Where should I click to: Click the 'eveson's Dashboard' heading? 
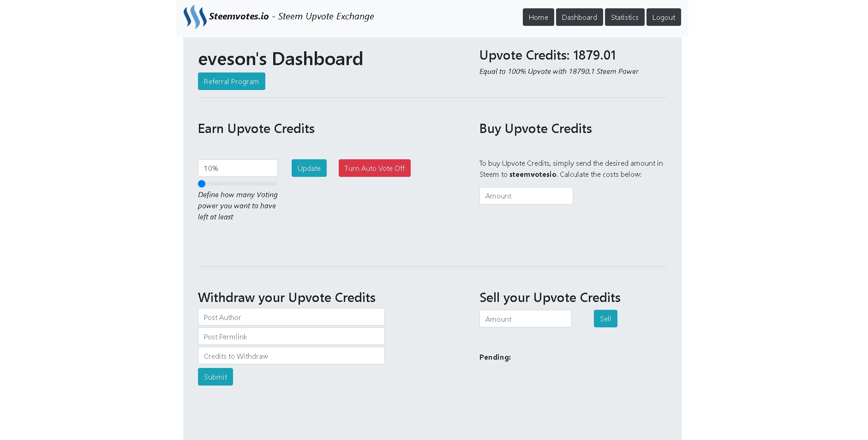[x=281, y=59]
